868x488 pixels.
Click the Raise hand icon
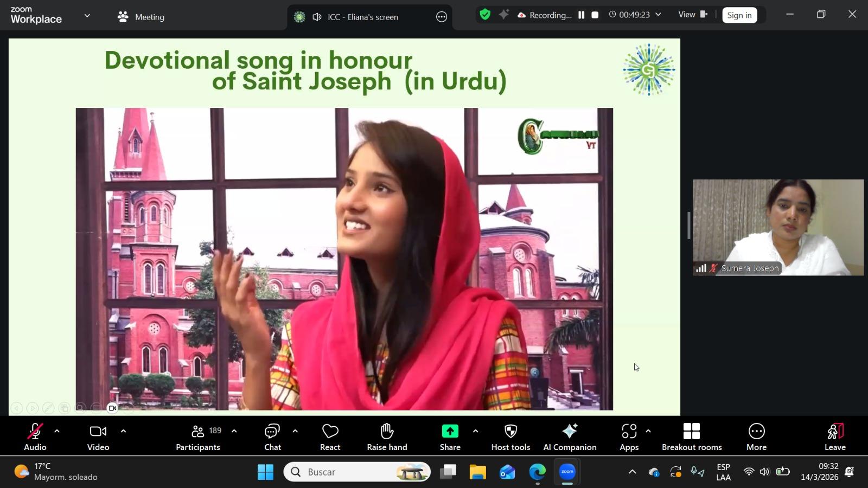tap(387, 437)
